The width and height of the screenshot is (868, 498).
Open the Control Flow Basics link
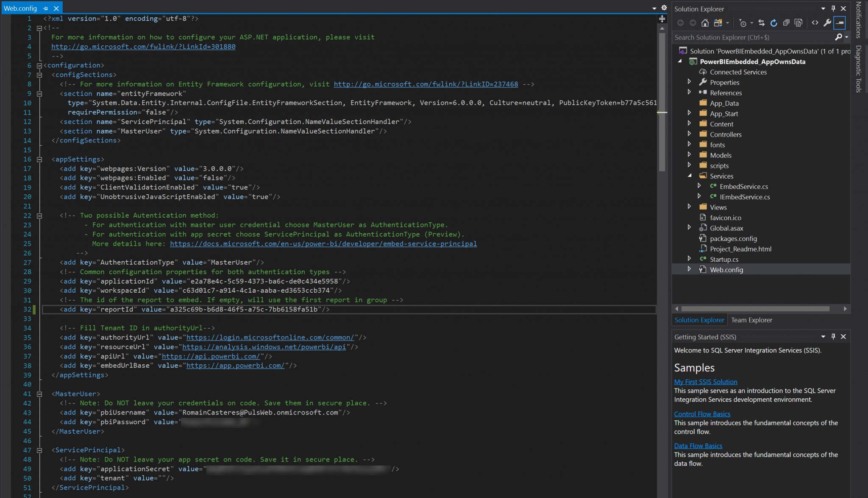702,414
